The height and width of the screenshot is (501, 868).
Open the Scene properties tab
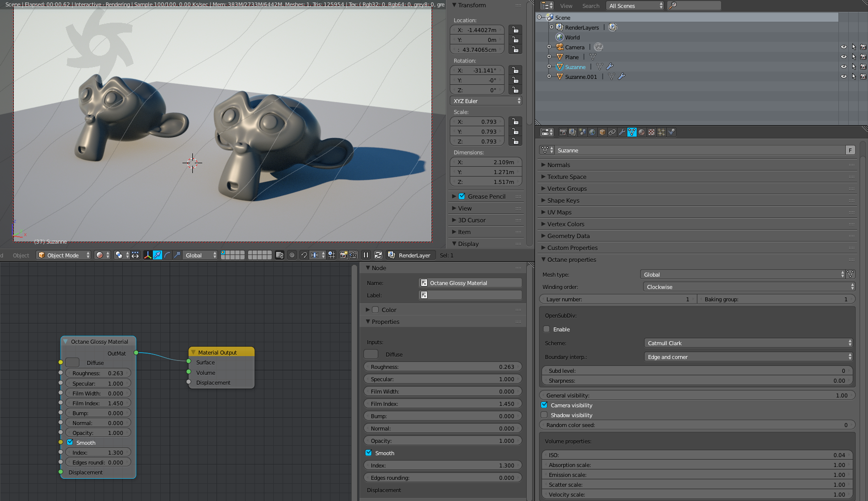tap(582, 132)
